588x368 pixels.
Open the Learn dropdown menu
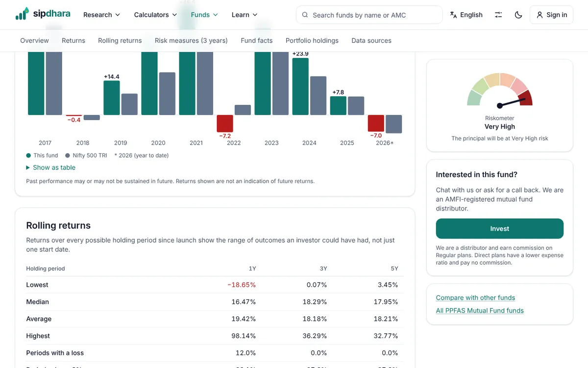click(245, 15)
